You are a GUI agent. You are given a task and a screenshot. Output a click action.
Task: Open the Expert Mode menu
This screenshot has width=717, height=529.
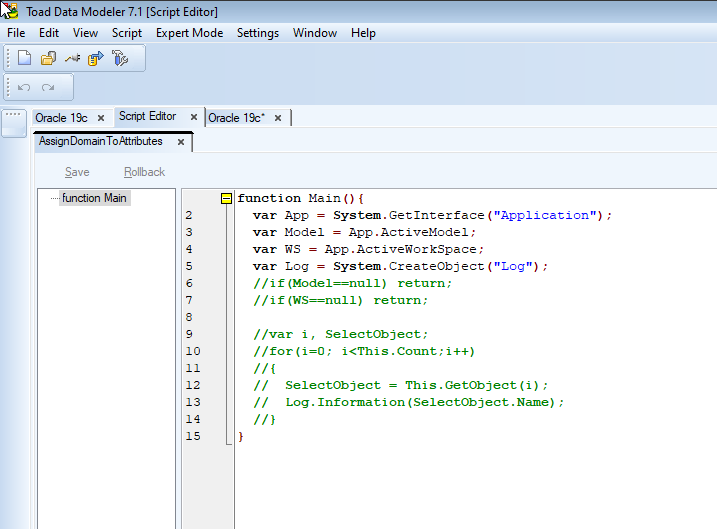[189, 33]
